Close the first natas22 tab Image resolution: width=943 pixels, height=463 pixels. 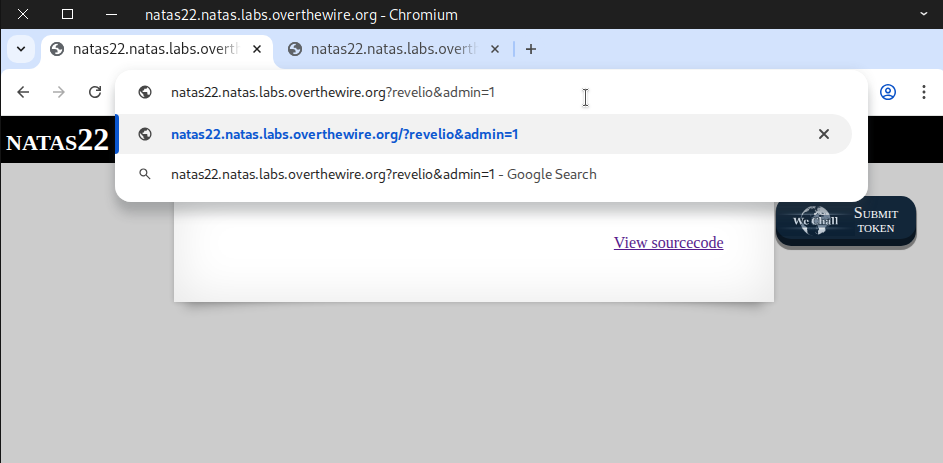(257, 49)
